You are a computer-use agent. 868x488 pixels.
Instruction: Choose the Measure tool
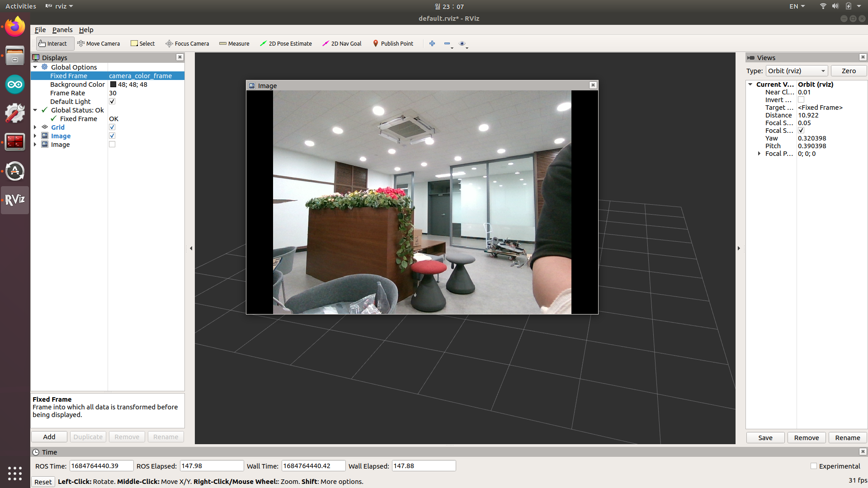coord(234,43)
